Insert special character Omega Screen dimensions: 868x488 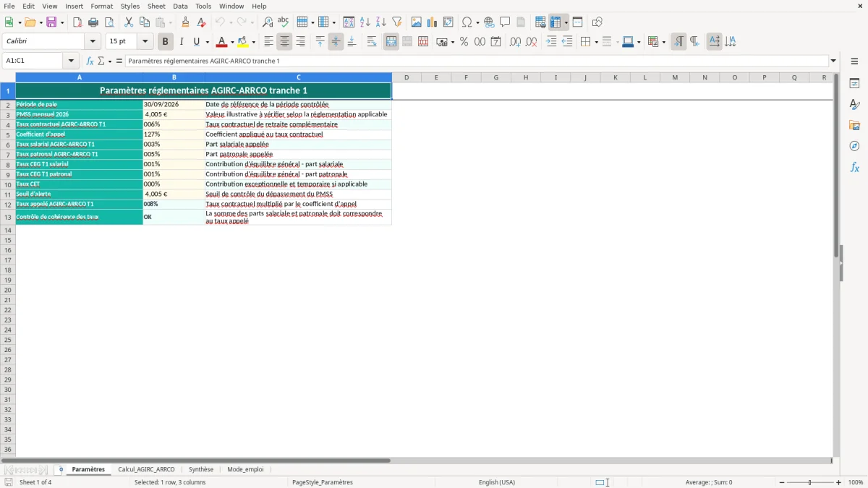pyautogui.click(x=467, y=22)
